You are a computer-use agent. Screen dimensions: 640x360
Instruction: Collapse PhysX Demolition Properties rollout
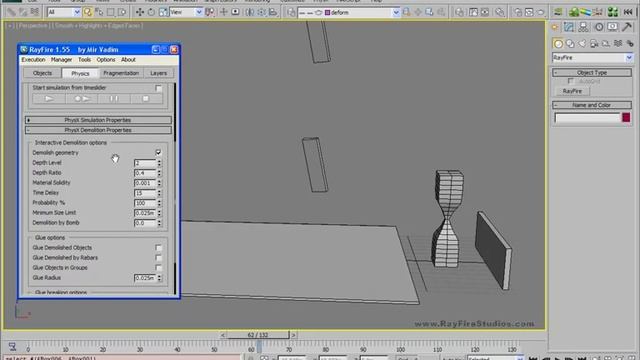(98, 130)
